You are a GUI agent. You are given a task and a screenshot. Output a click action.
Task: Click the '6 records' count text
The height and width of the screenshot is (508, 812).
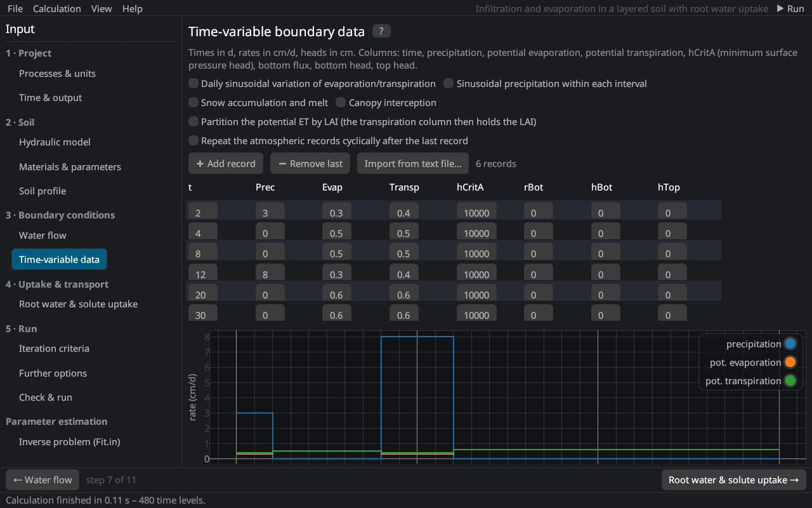click(x=496, y=164)
